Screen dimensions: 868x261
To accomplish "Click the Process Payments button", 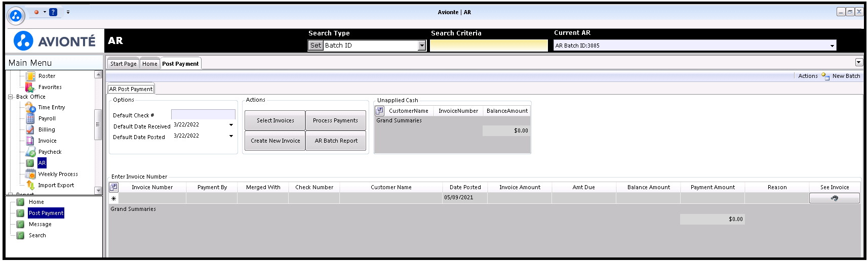I will 335,120.
